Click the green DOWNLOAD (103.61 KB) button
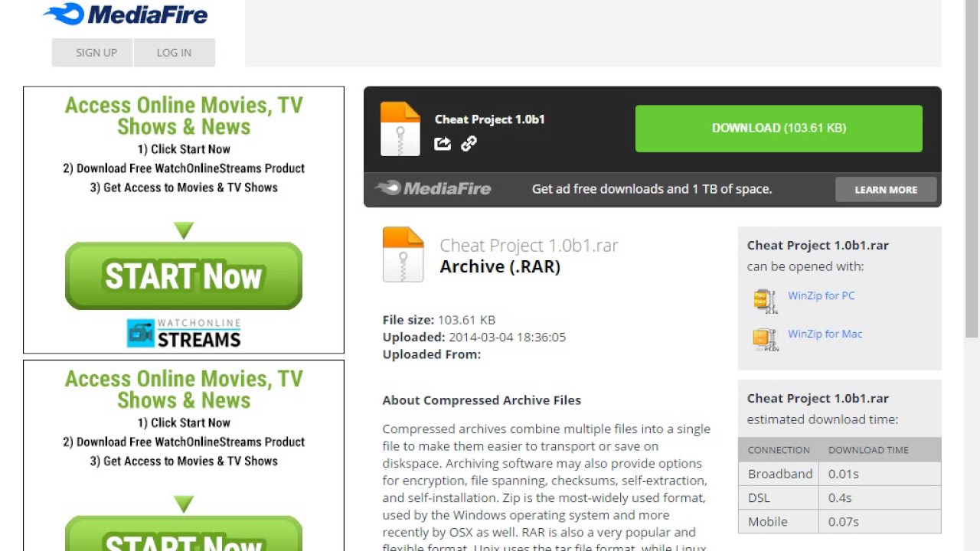Screen dimensions: 980x551 pyautogui.click(x=779, y=128)
